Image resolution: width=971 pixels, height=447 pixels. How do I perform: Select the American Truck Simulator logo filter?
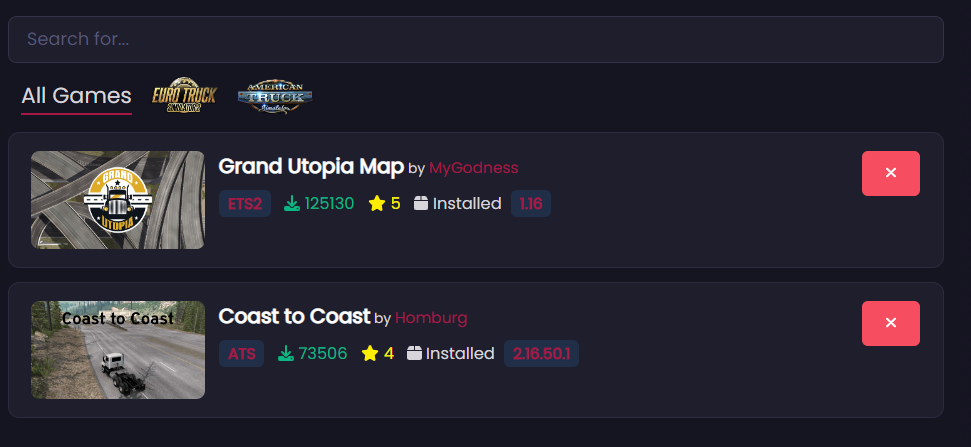(x=275, y=96)
